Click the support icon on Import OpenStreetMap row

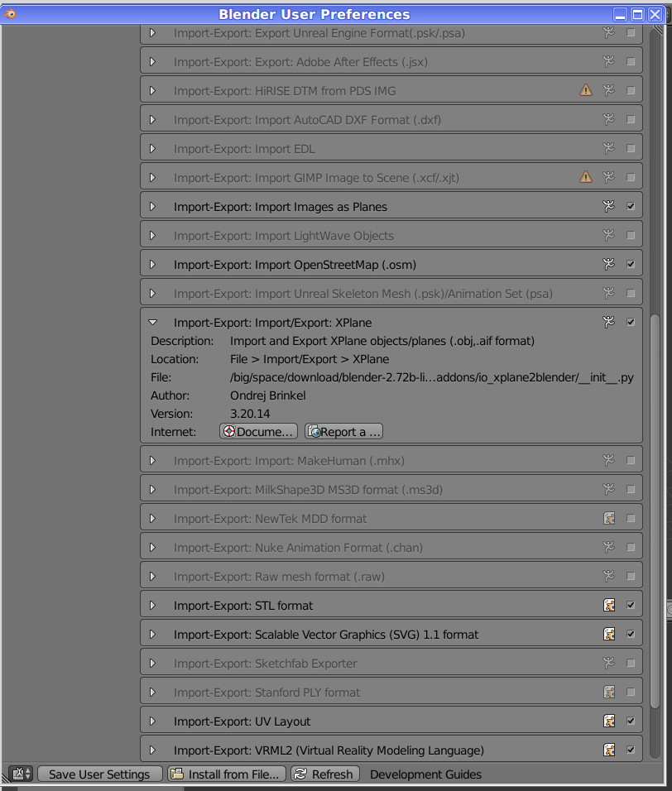(x=609, y=265)
